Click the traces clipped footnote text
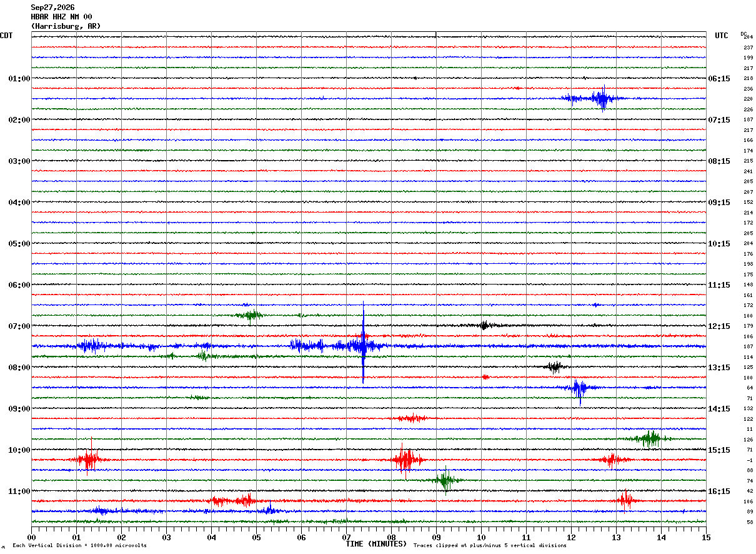Image resolution: width=756 pixels, height=554 pixels. (x=490, y=545)
